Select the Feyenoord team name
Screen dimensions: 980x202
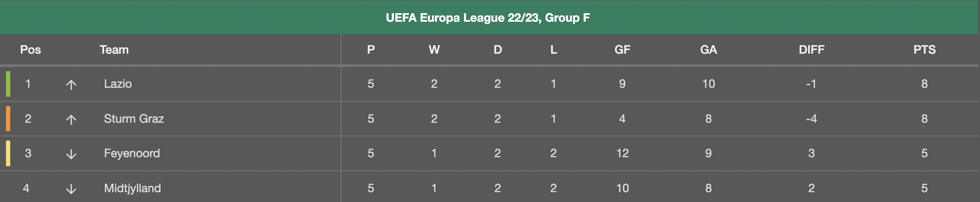click(x=132, y=153)
